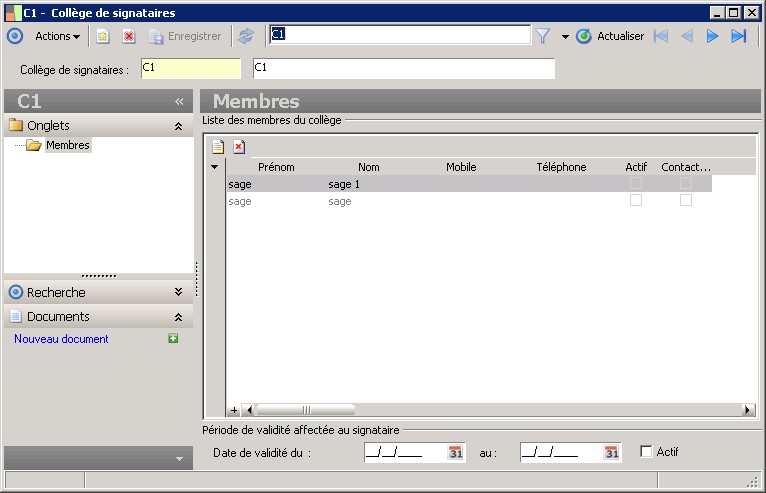766x493 pixels.
Task: Collapse the C1 side panel with double chevron
Action: (179, 102)
